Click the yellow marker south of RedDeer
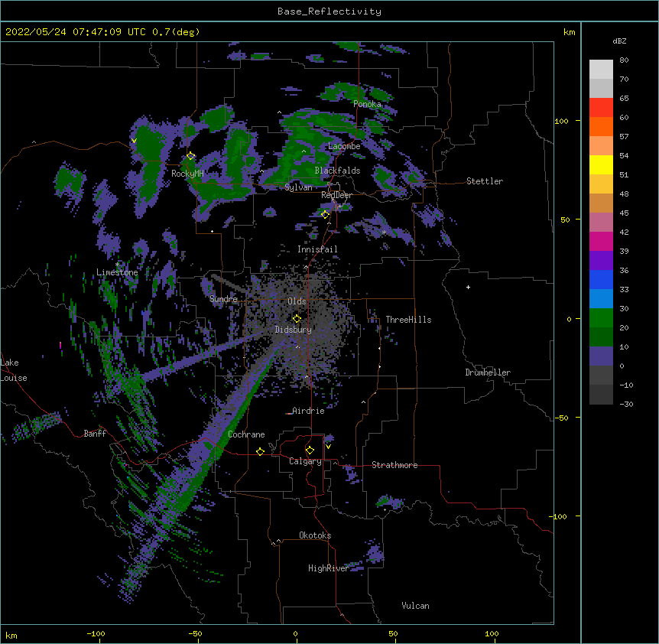Image resolution: width=659 pixels, height=644 pixels. pos(325,214)
